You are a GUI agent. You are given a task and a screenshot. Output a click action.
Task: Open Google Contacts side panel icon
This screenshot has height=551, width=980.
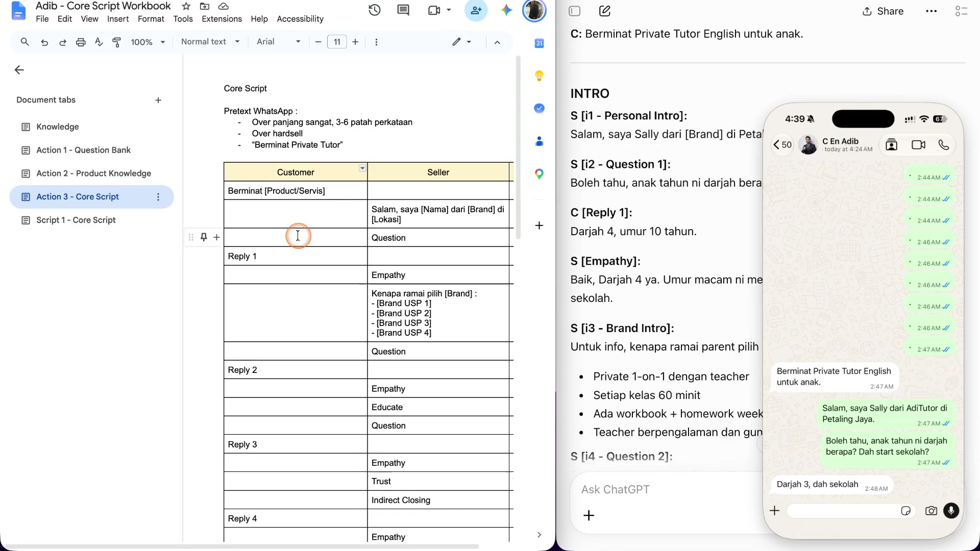coord(539,141)
